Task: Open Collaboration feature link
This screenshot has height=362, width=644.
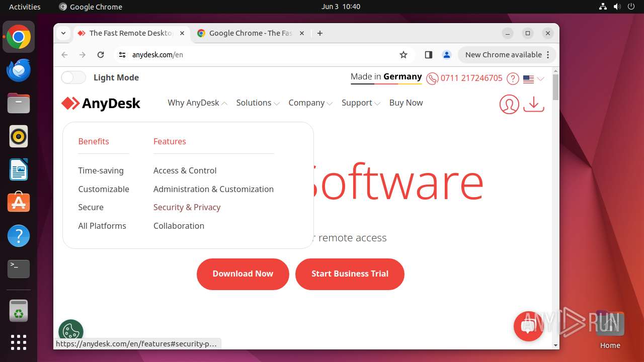Action: 179,226
